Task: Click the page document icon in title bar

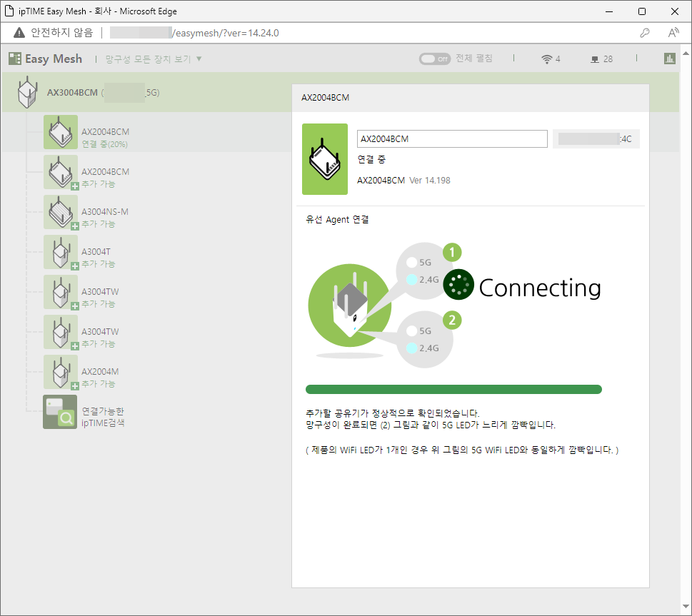Action: click(x=9, y=11)
